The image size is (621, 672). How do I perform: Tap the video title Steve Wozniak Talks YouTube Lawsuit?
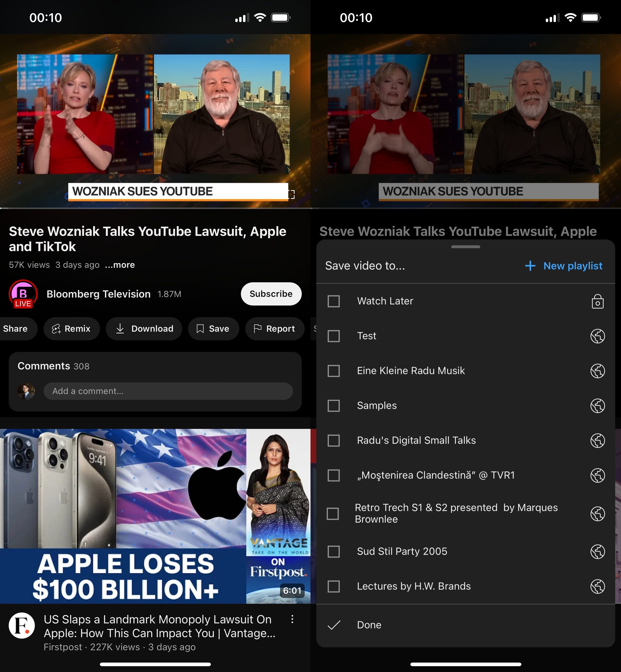point(148,239)
